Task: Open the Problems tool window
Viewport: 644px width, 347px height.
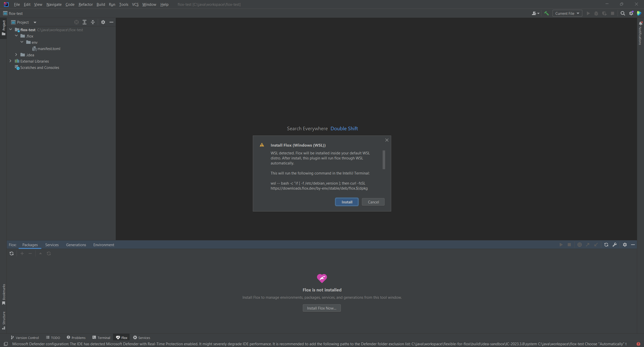Action: point(76,338)
